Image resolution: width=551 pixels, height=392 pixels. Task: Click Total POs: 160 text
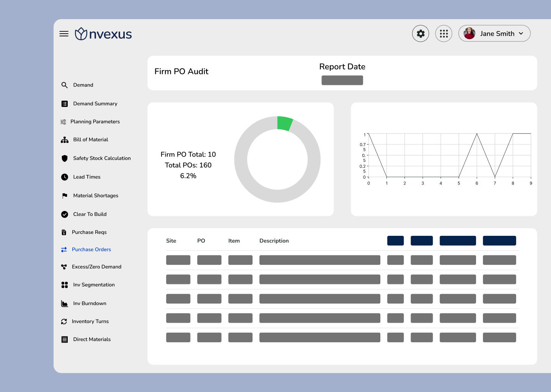click(x=188, y=165)
